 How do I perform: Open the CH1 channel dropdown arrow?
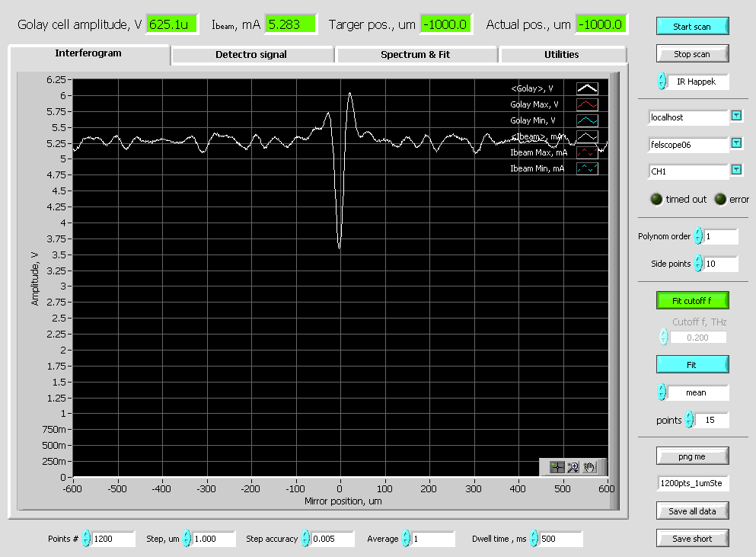point(736,169)
